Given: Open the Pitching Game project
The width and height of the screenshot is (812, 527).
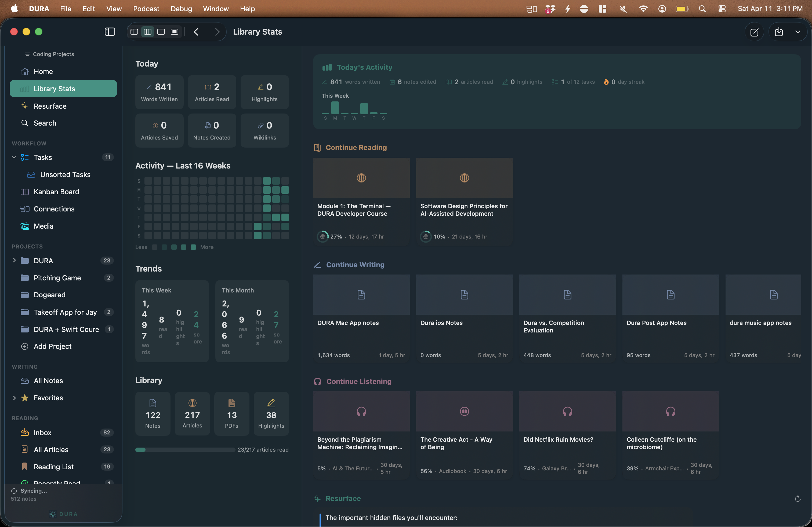Looking at the screenshot, I should pyautogui.click(x=63, y=278).
